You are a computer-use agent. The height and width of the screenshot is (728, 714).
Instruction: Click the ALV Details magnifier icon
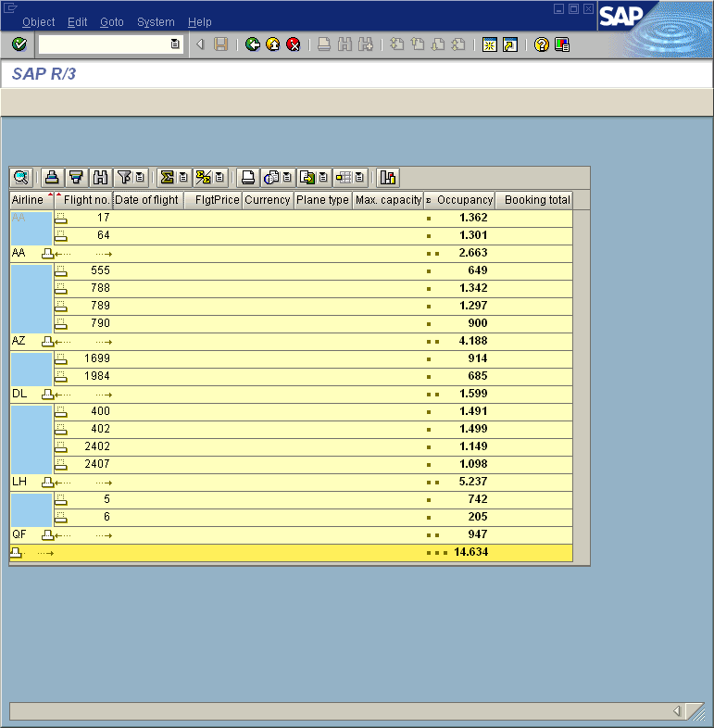[x=21, y=177]
